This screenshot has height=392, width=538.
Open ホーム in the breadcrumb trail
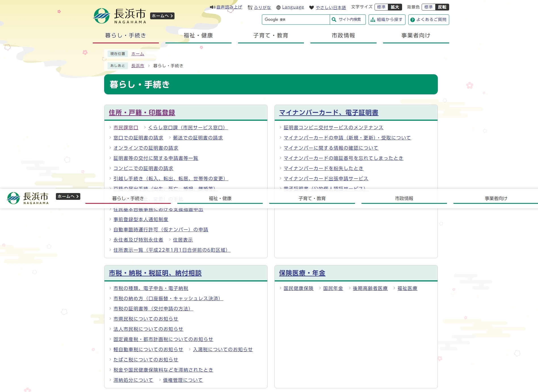tap(137, 54)
